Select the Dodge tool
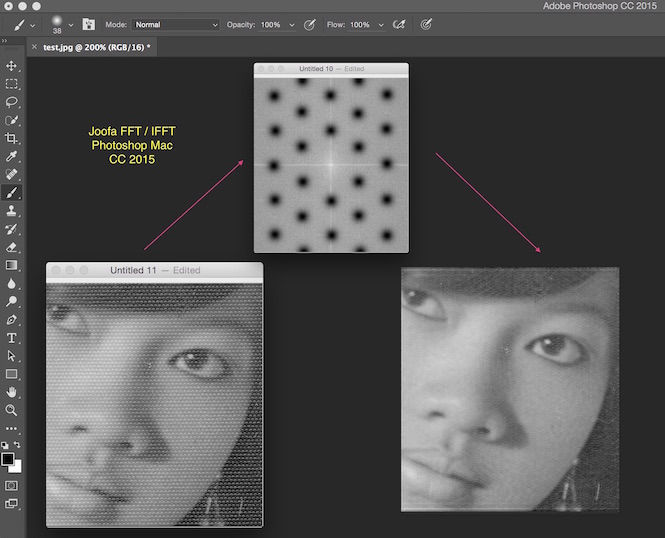The image size is (665, 538). pyautogui.click(x=11, y=301)
